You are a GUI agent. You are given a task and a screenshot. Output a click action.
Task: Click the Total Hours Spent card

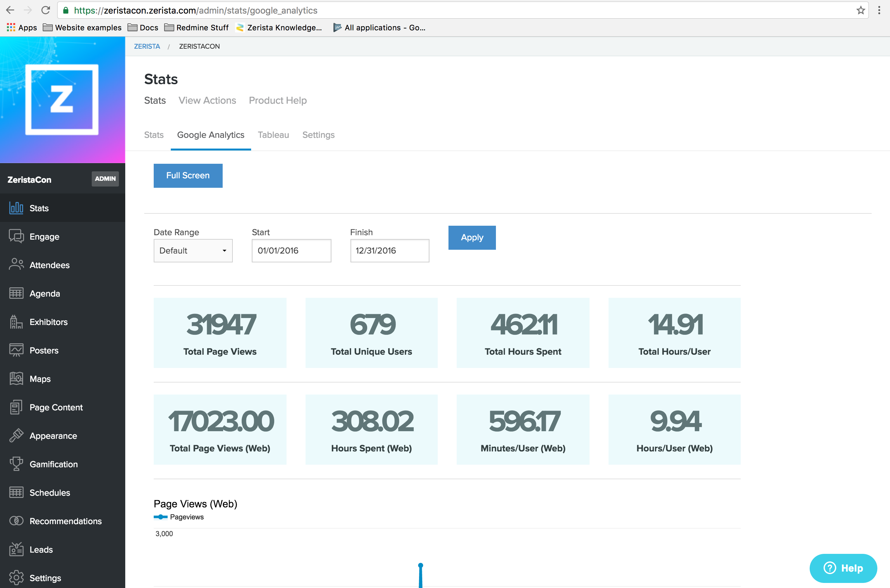click(523, 333)
